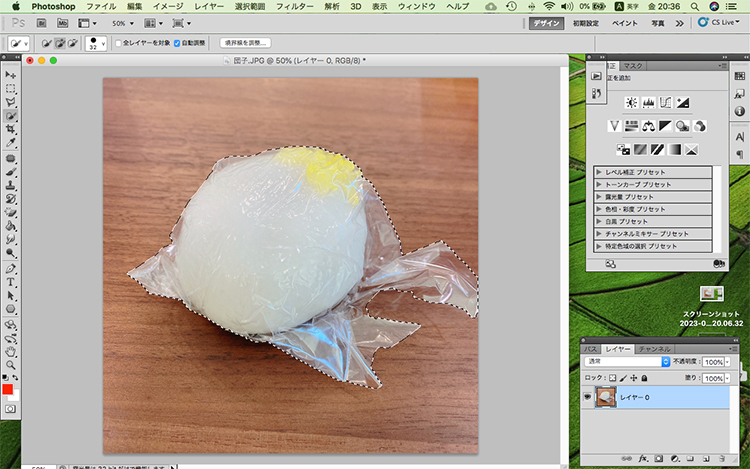Open the フィルター menu
This screenshot has height=469, width=750.
[x=295, y=6]
